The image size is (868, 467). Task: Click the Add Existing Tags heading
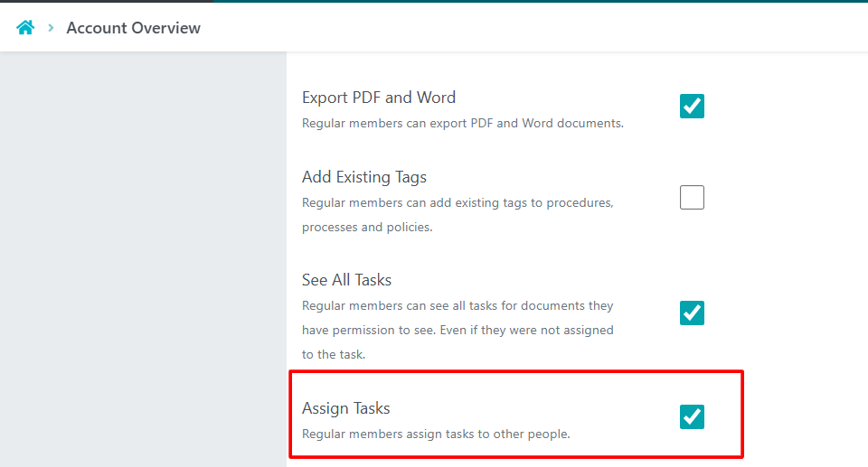(x=364, y=177)
